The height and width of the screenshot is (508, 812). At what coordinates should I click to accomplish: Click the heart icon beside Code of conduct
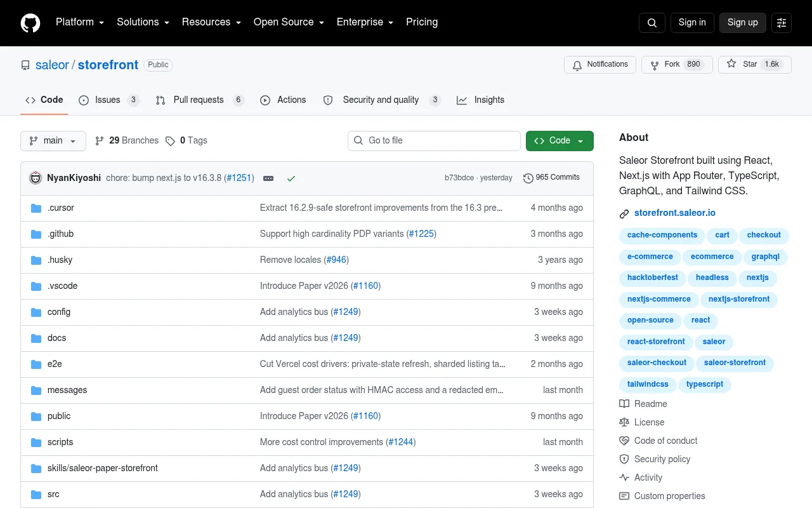tap(624, 441)
